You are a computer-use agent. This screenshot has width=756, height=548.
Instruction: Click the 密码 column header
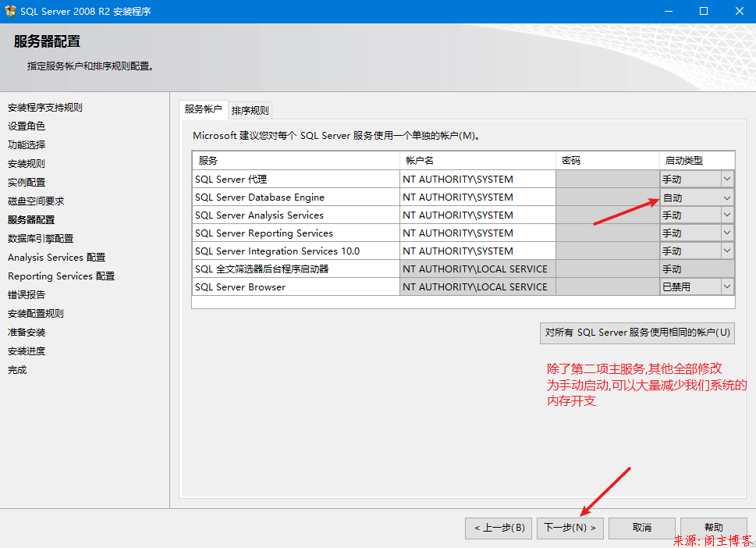[x=608, y=161]
